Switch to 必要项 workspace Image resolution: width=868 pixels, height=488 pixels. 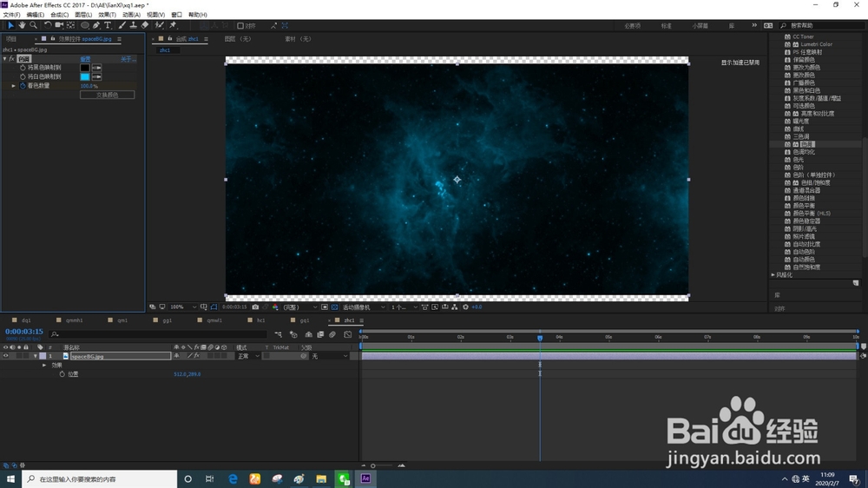tap(632, 26)
